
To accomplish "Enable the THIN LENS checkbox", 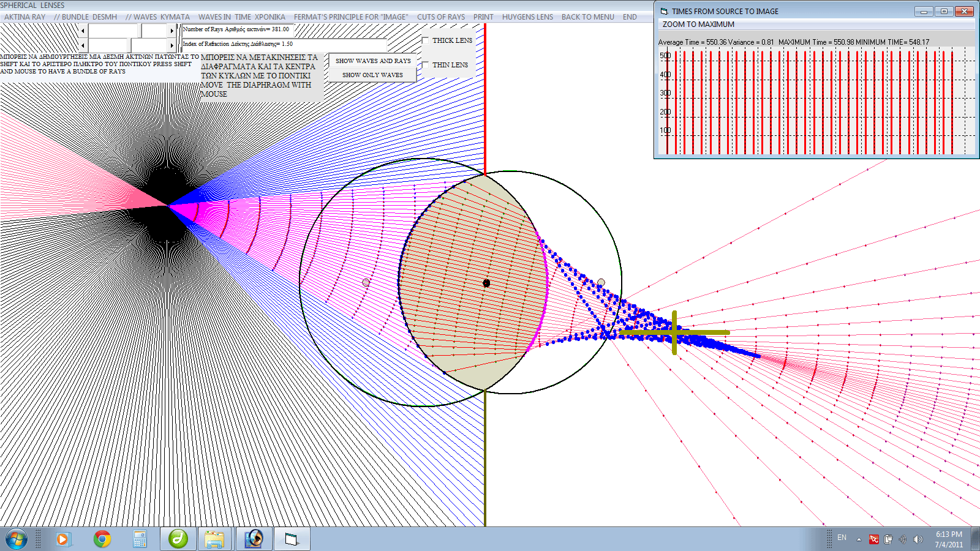I will (425, 65).
